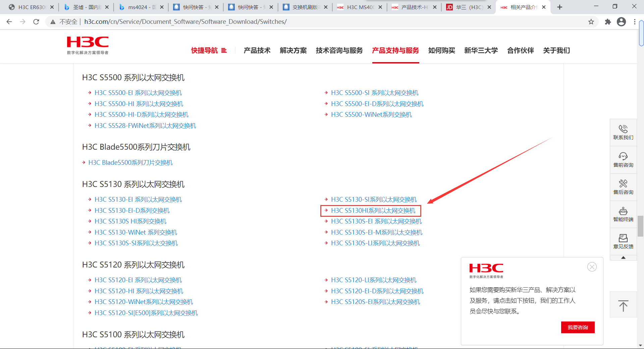Screen dimensions: 644x349
Task: Open the 快捷导航 quick navigation menu
Action: pyautogui.click(x=209, y=50)
